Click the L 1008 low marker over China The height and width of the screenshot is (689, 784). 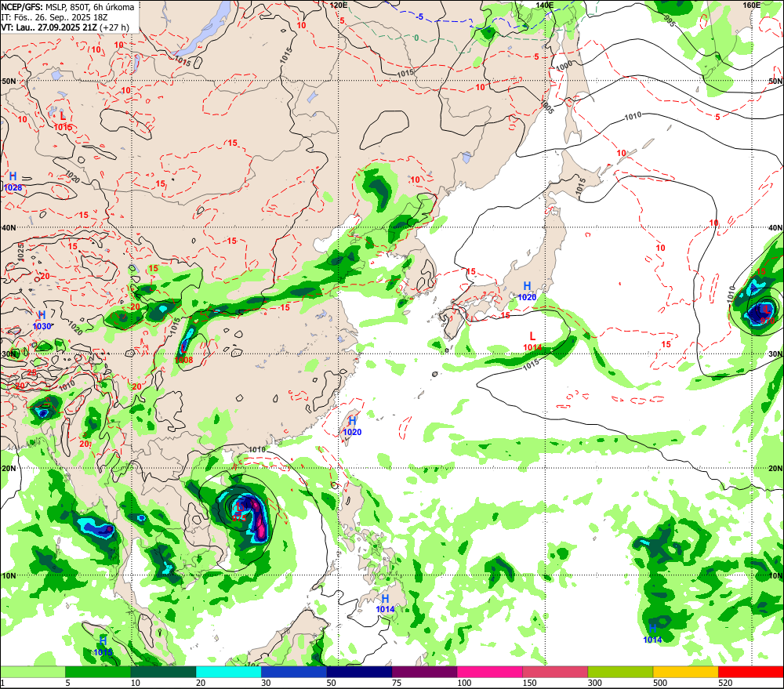click(x=183, y=354)
